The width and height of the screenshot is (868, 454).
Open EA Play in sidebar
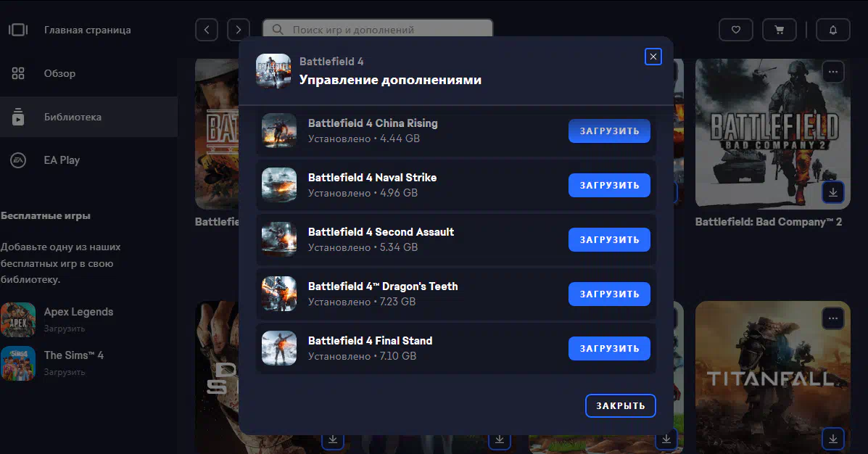[62, 160]
